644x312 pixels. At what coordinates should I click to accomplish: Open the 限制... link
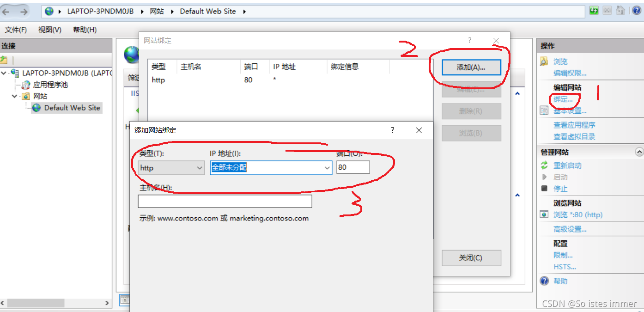coord(563,255)
